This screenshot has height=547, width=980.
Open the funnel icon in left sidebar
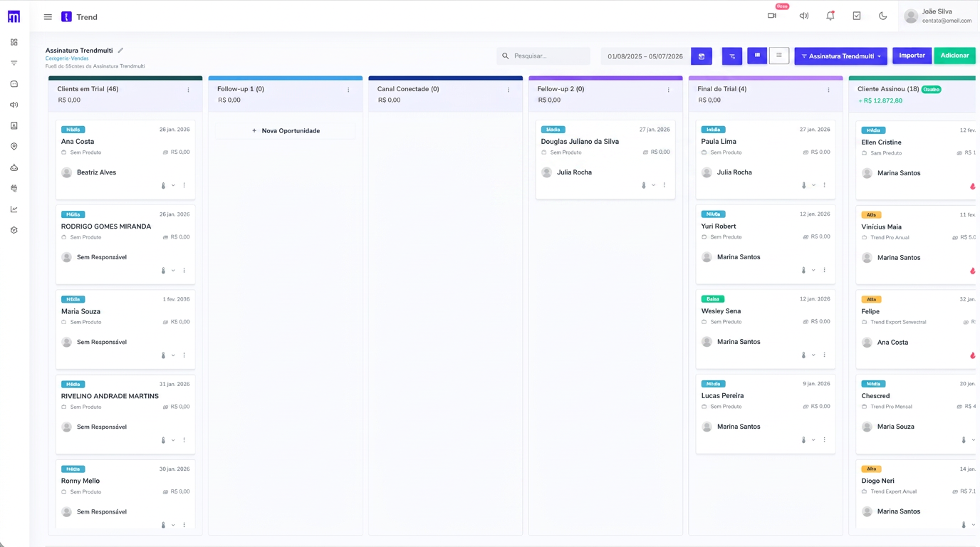click(x=14, y=63)
